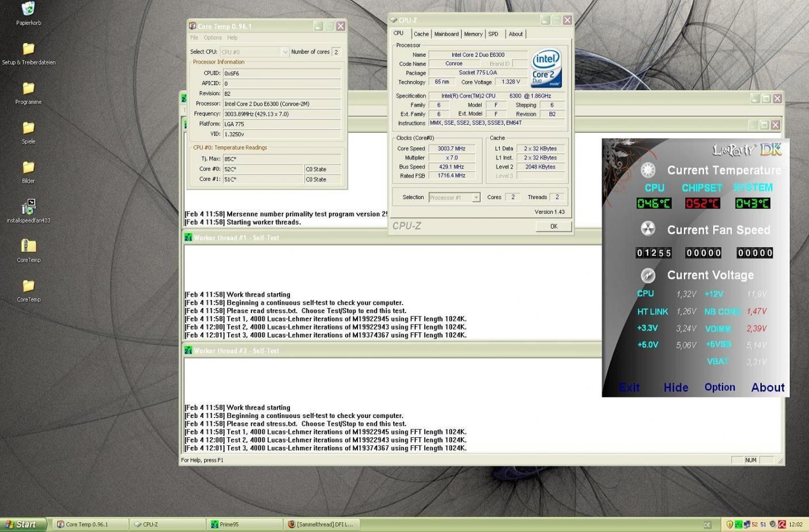Click the fan speed counter 01255
The image size is (809, 532).
[x=654, y=253]
